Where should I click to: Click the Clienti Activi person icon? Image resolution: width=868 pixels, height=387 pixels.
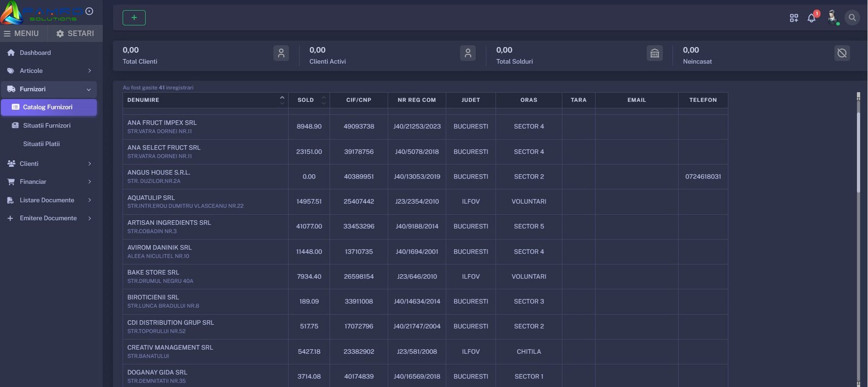point(468,53)
